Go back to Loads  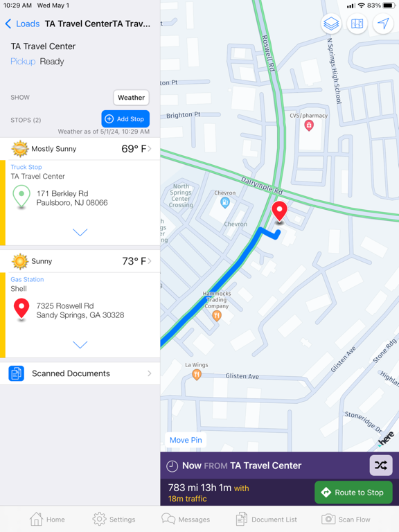pos(22,24)
